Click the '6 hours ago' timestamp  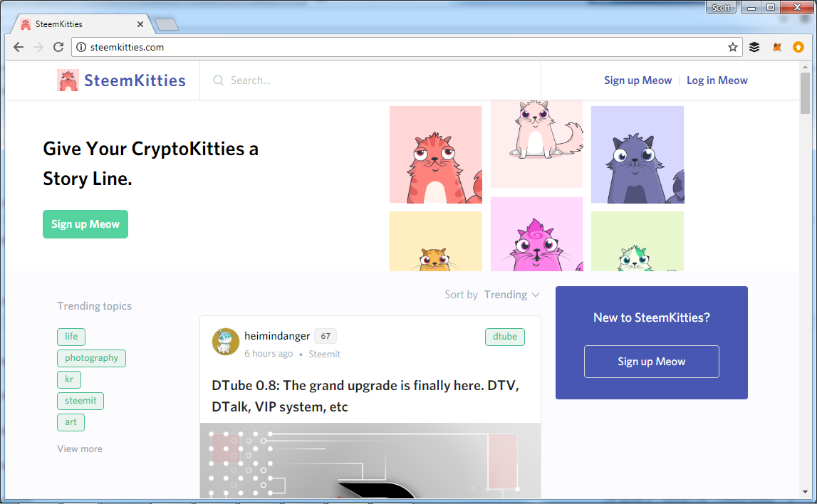(x=269, y=354)
